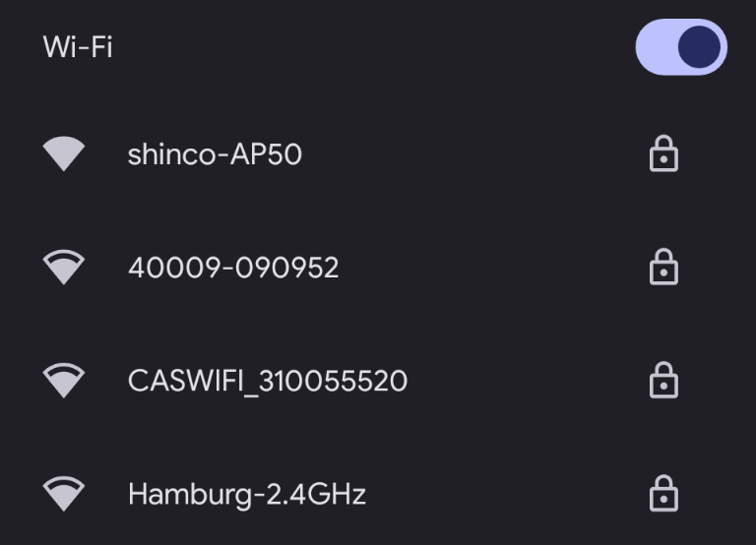Choose the CASWIFI_310055520 network name

point(268,381)
